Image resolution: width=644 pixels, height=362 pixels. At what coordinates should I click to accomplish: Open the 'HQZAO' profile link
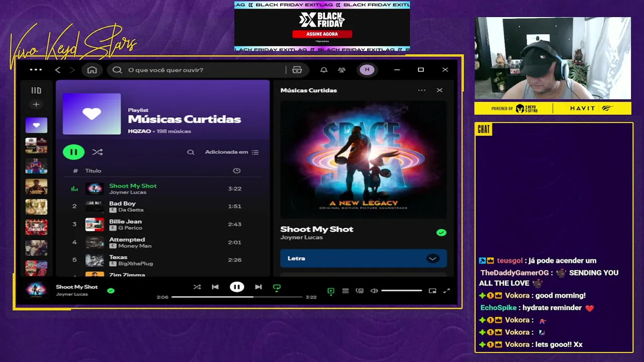pos(138,131)
